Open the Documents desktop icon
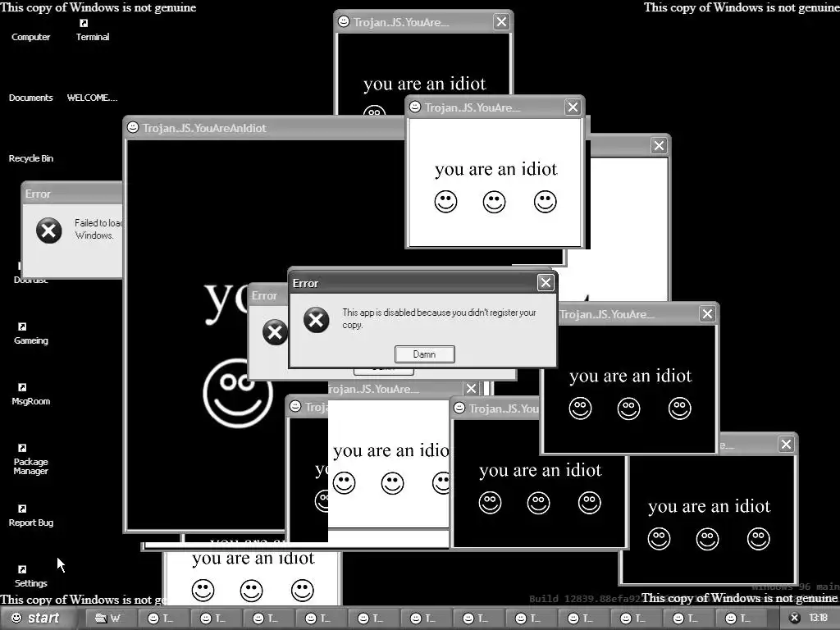The height and width of the screenshot is (630, 840). coord(30,98)
